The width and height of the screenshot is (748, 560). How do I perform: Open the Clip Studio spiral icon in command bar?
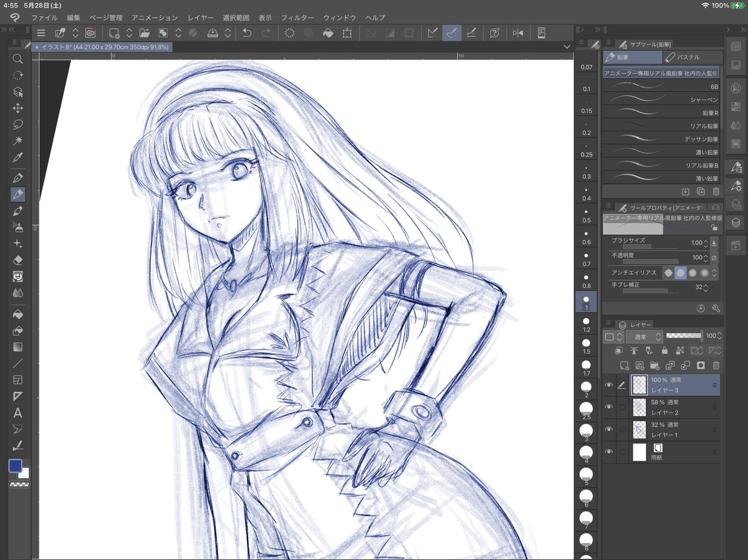pyautogui.click(x=90, y=33)
